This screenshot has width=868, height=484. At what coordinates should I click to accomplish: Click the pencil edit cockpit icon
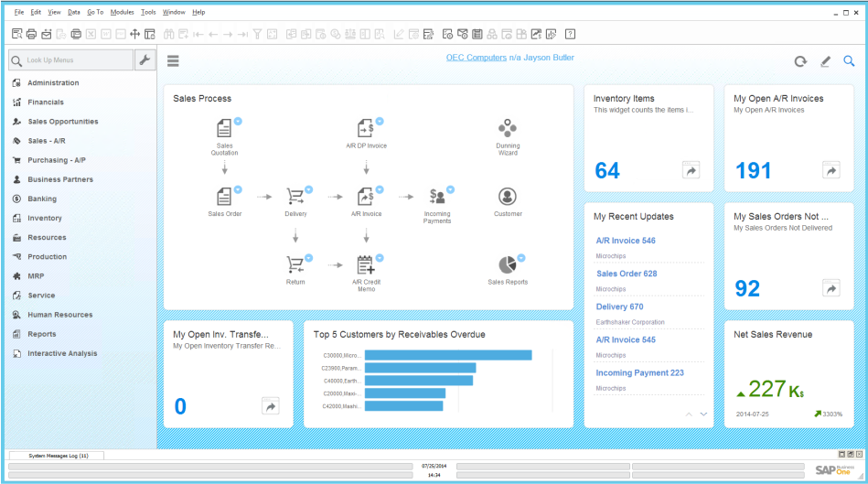pyautogui.click(x=825, y=61)
